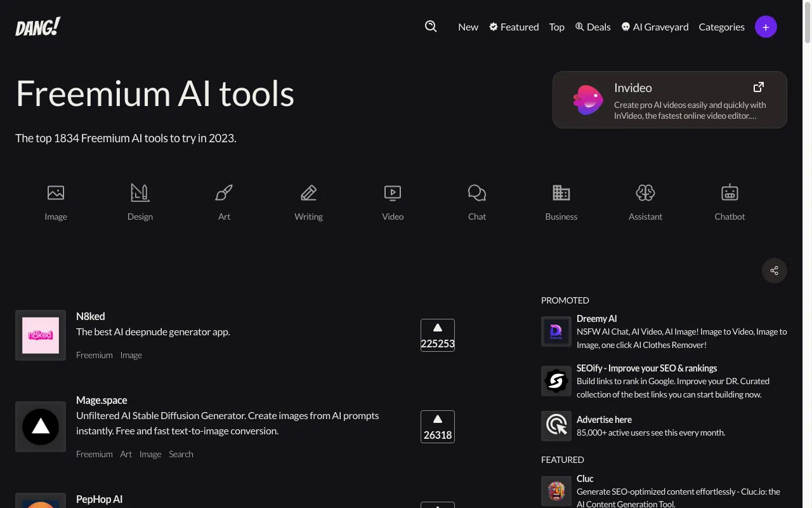Open the Dreemy AI promoted link
The width and height of the screenshot is (812, 508).
tap(596, 319)
